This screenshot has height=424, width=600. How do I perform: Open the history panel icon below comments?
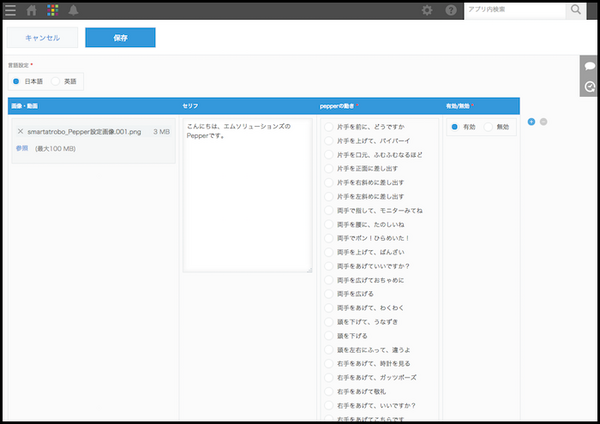(589, 87)
